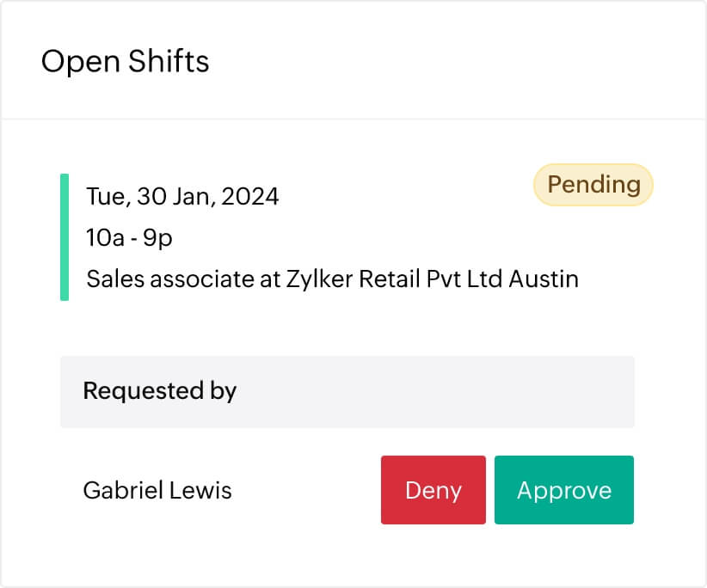Select the green shift indicator bar

(65, 236)
